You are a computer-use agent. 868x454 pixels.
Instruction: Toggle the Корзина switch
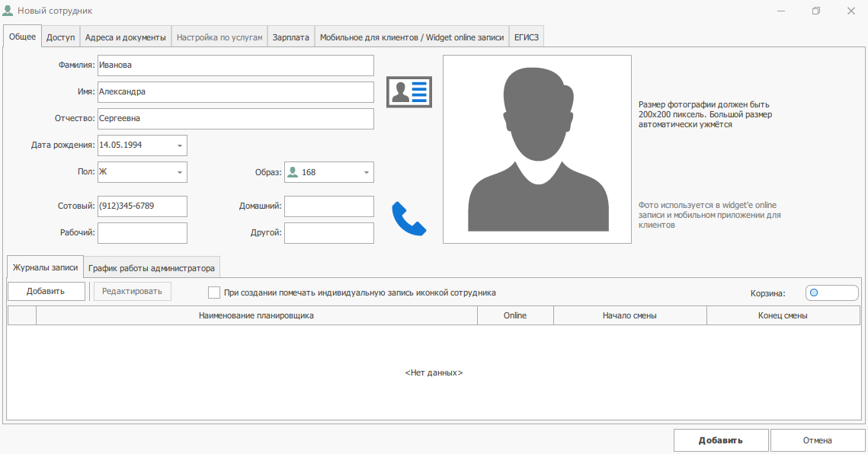(x=831, y=293)
